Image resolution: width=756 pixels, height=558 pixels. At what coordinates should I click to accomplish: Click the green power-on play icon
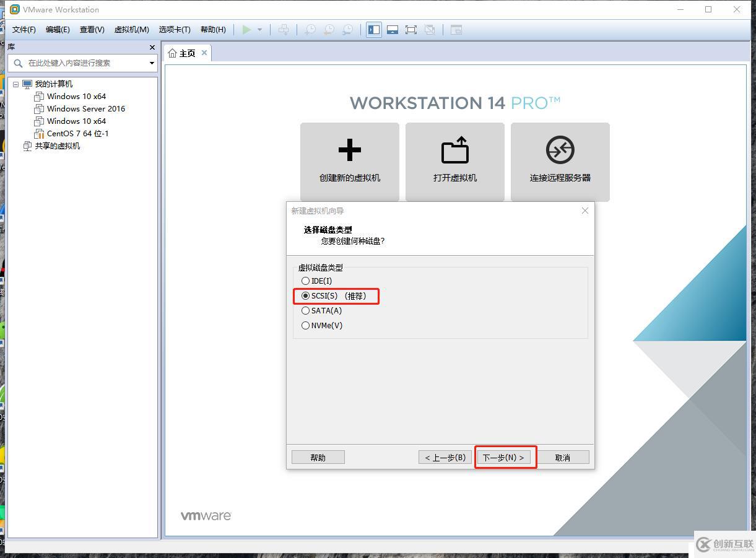tap(246, 30)
